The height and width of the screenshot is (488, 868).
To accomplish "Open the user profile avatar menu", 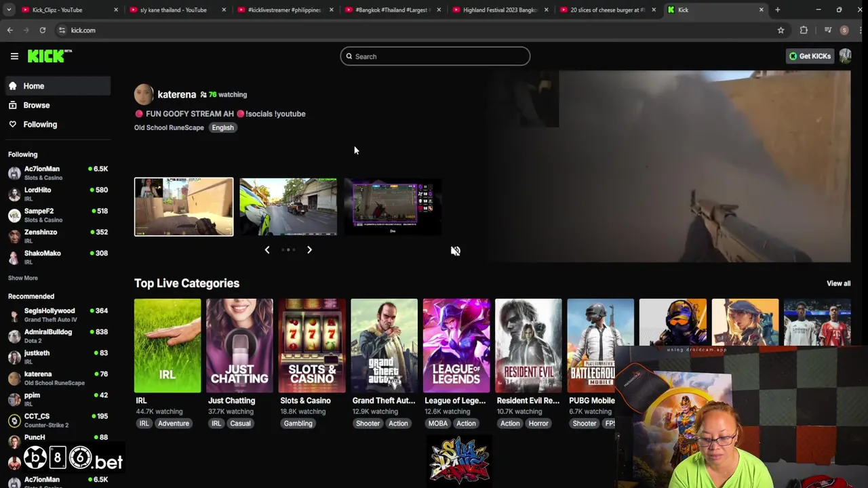I will 845,56.
